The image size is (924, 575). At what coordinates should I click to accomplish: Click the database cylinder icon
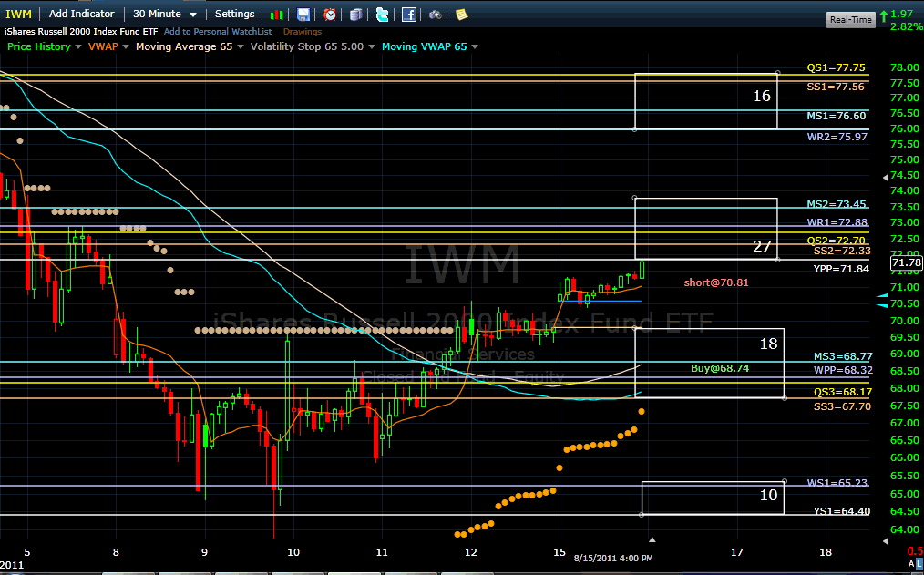coord(356,15)
